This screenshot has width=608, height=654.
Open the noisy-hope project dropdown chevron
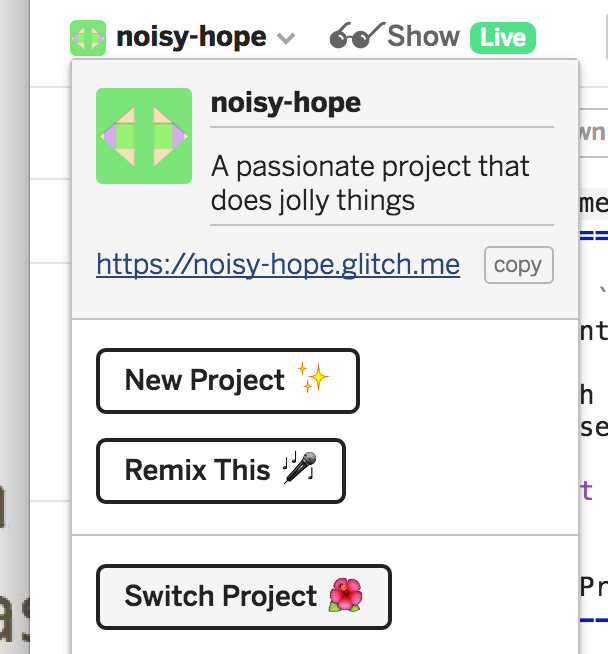click(286, 39)
